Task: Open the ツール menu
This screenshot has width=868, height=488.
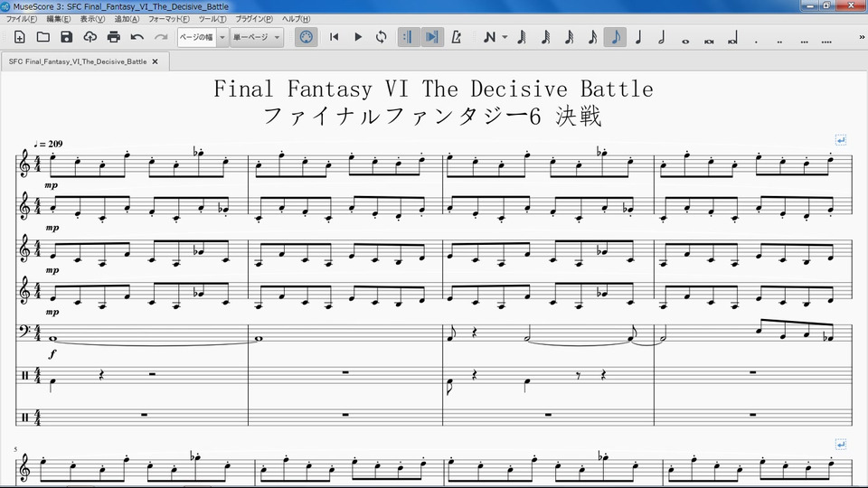Action: [212, 19]
